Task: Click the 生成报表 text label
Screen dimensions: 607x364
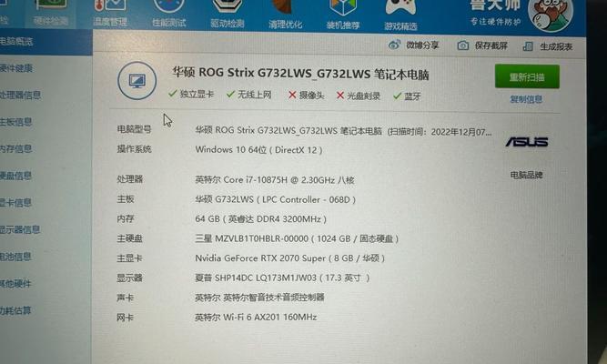Action: coord(556,46)
